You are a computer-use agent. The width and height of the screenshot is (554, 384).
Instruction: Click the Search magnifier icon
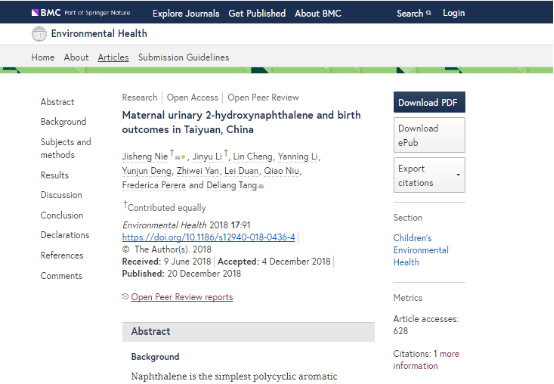[429, 13]
